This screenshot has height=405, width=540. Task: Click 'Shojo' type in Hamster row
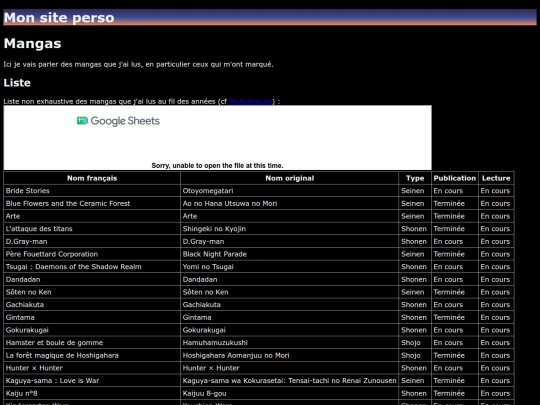415,343
